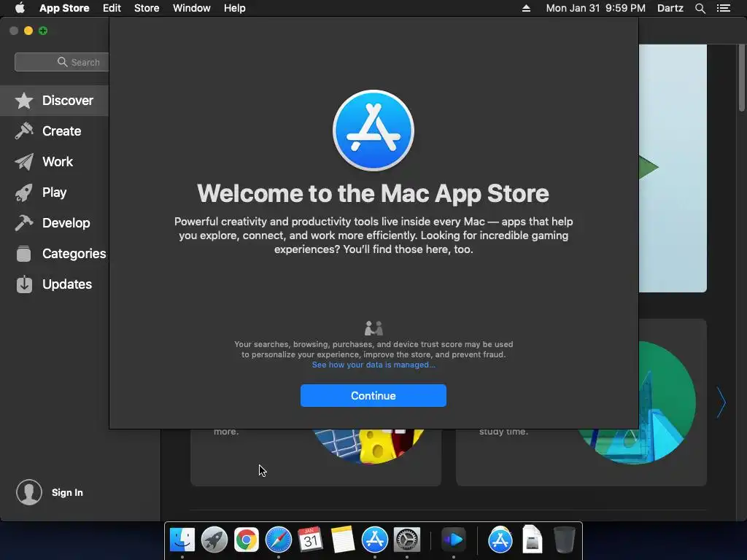Click the Sign In avatar icon
The image size is (747, 560).
pos(29,492)
